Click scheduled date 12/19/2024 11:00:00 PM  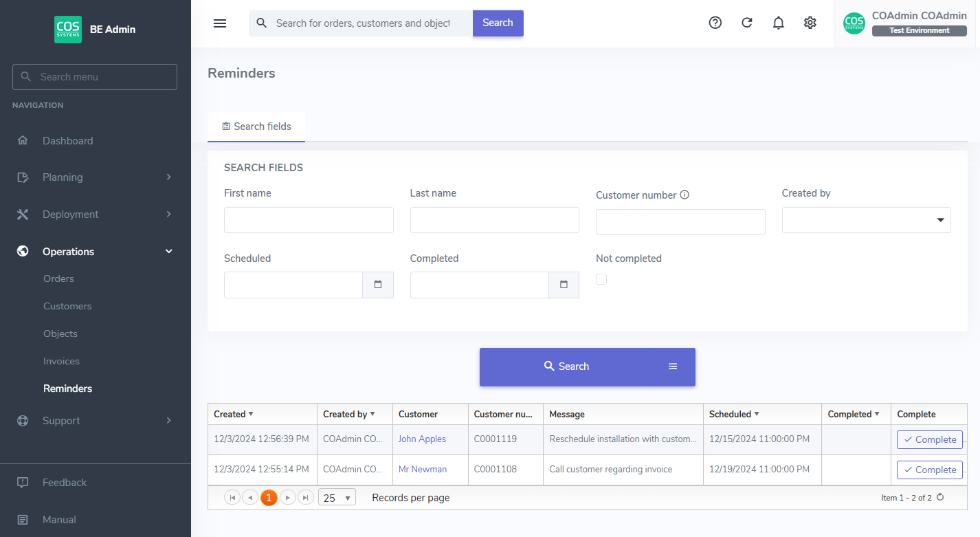tap(759, 469)
